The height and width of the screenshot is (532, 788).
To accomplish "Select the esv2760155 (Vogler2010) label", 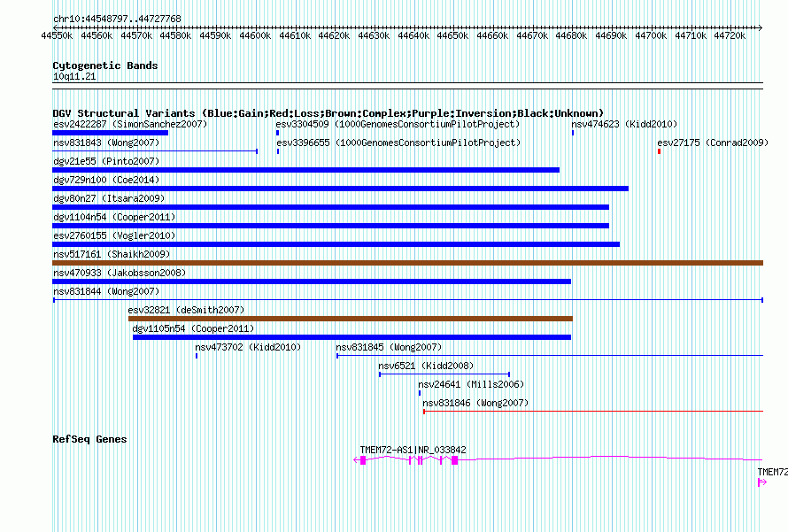I will (x=114, y=235).
